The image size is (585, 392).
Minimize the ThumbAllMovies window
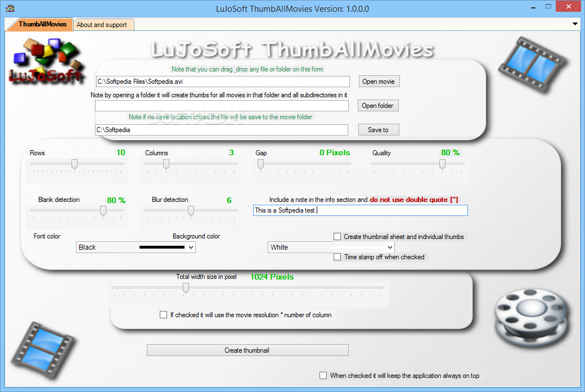click(x=533, y=7)
